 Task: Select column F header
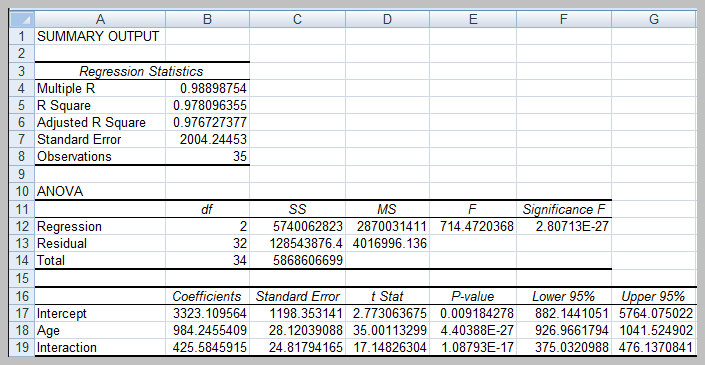(564, 19)
